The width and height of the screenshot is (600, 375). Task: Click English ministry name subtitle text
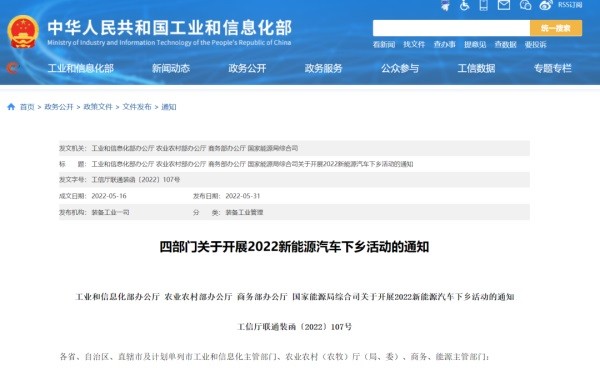click(x=169, y=42)
